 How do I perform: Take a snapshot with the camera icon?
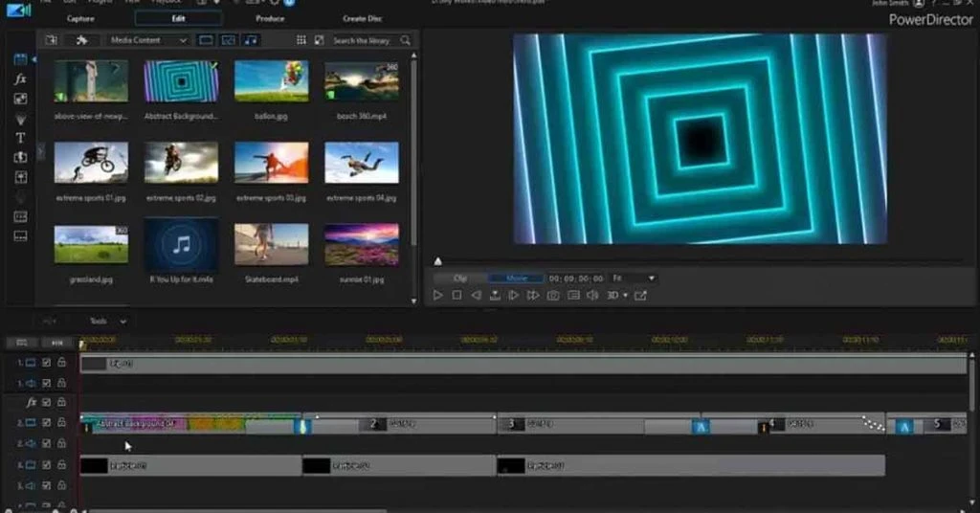(553, 296)
